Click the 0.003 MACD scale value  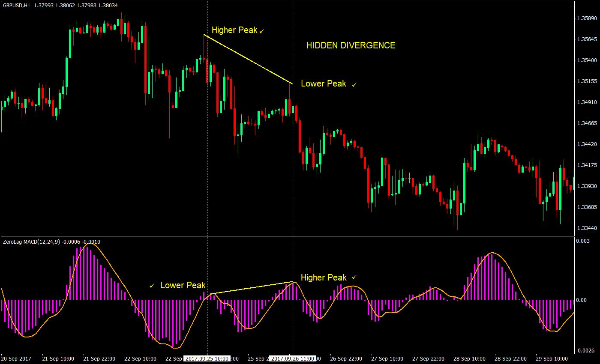point(583,241)
